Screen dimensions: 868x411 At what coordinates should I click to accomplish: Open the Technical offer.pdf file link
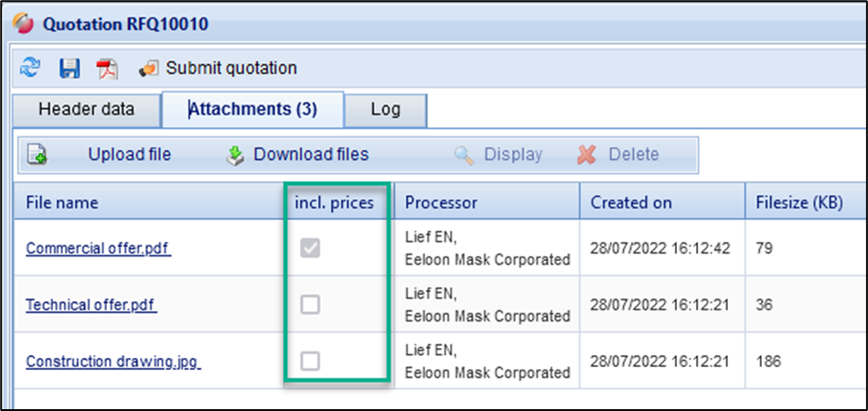click(91, 306)
